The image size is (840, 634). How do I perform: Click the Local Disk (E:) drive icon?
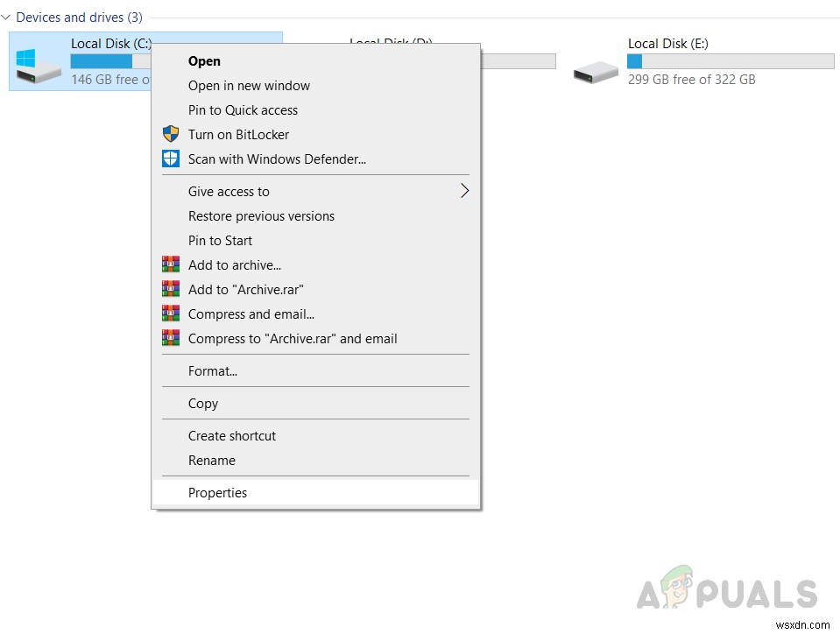pos(596,73)
